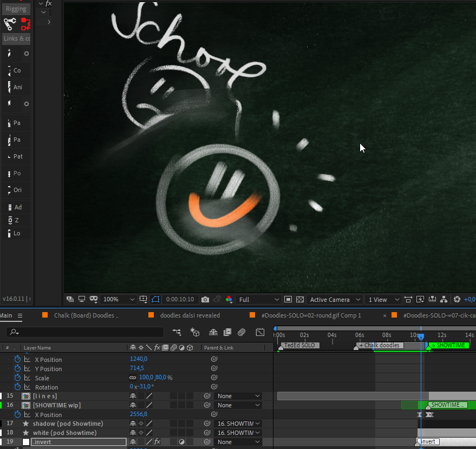
Task: Open parent dropdown for .invert layer
Action: click(x=238, y=442)
